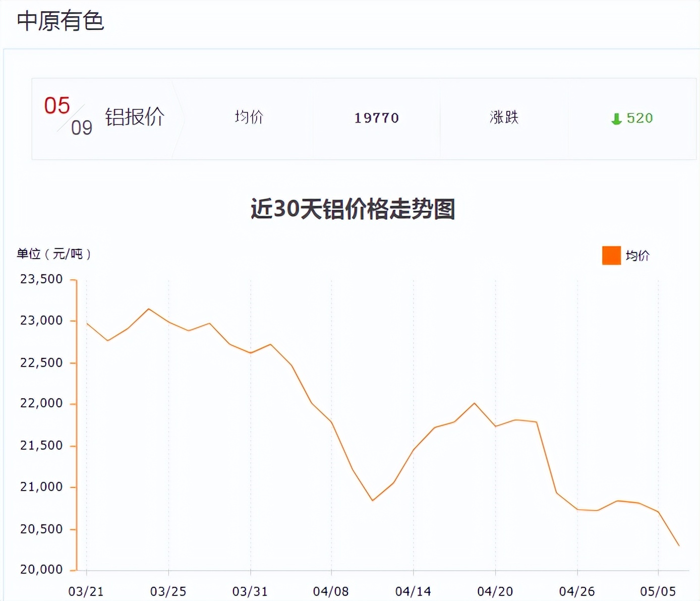700x601 pixels.
Task: Click the 22,000 y-axis label
Action: (41, 403)
